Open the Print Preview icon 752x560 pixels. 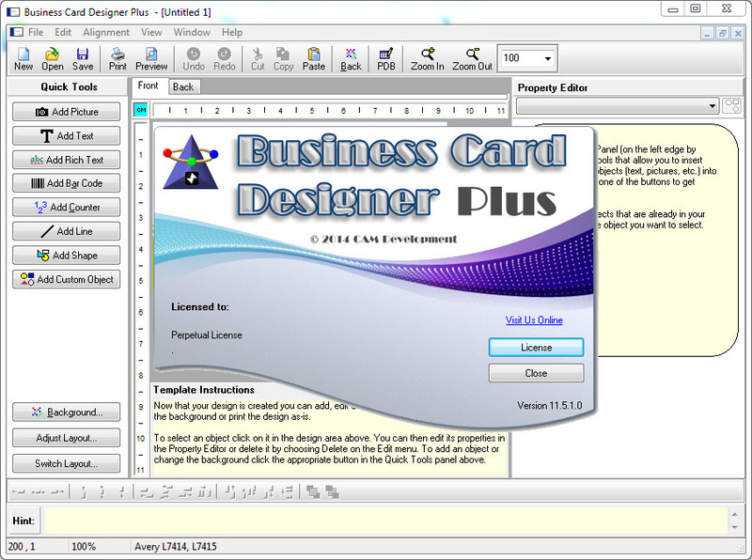(x=151, y=59)
